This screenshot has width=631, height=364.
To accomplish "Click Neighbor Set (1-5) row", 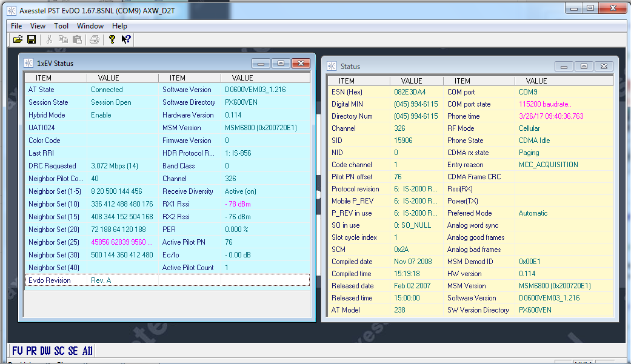I will (167, 191).
